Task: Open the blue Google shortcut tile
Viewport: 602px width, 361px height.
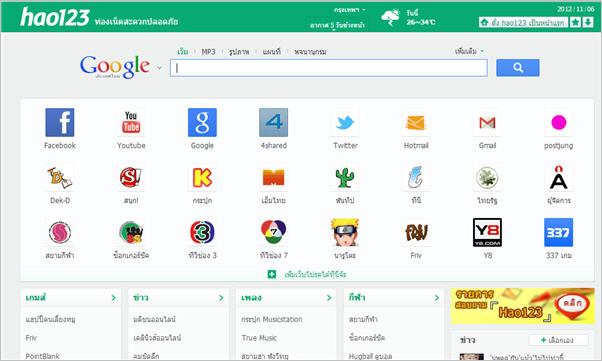Action: [x=202, y=123]
